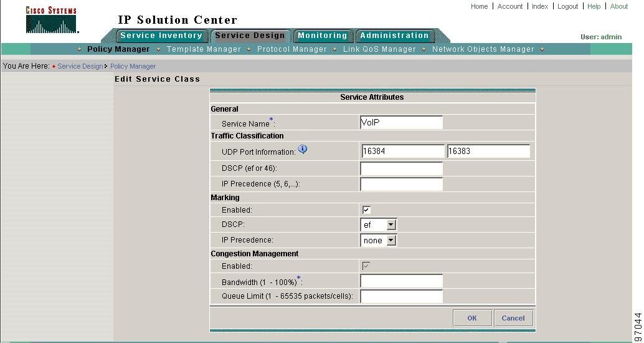The image size is (644, 343).
Task: Click the 'IP Solution Center' title
Action: (x=178, y=20)
